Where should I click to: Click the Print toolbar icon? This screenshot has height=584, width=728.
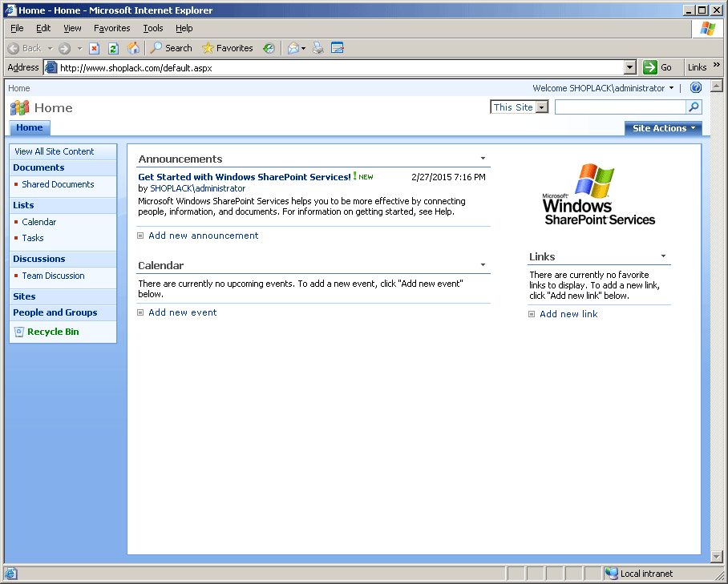coord(318,48)
